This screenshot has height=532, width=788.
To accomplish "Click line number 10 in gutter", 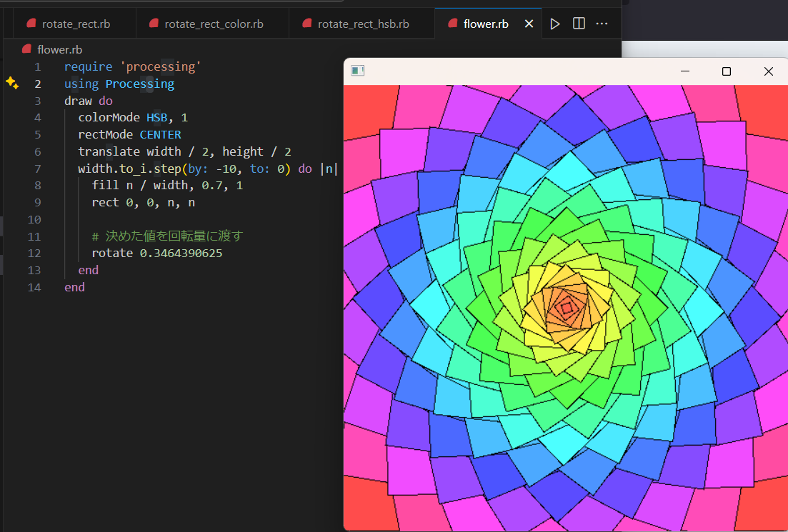I will [34, 219].
